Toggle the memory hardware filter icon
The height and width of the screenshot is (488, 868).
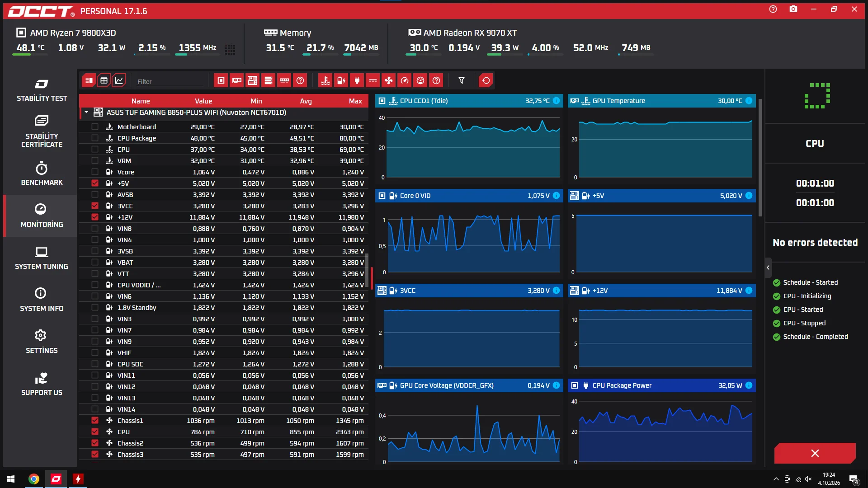[x=284, y=80]
